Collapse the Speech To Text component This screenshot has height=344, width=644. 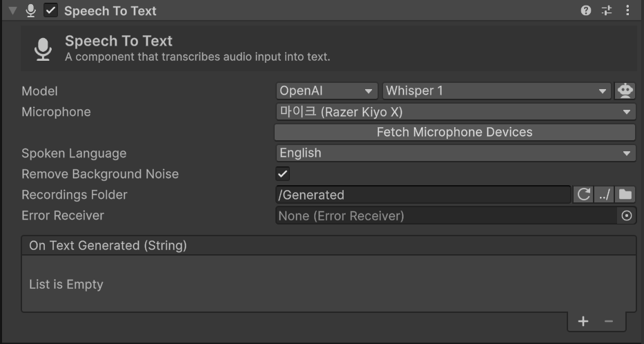[12, 10]
